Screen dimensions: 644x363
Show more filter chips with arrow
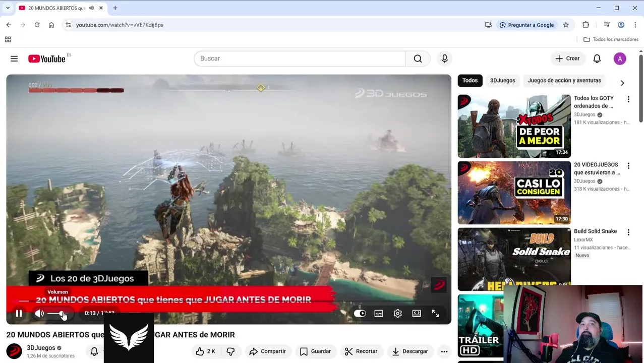(x=622, y=83)
